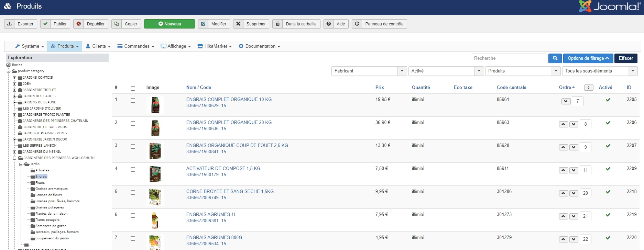This screenshot has width=644, height=250.
Task: Move ENGRAIS AGRUMES 1L down
Action: point(574,216)
